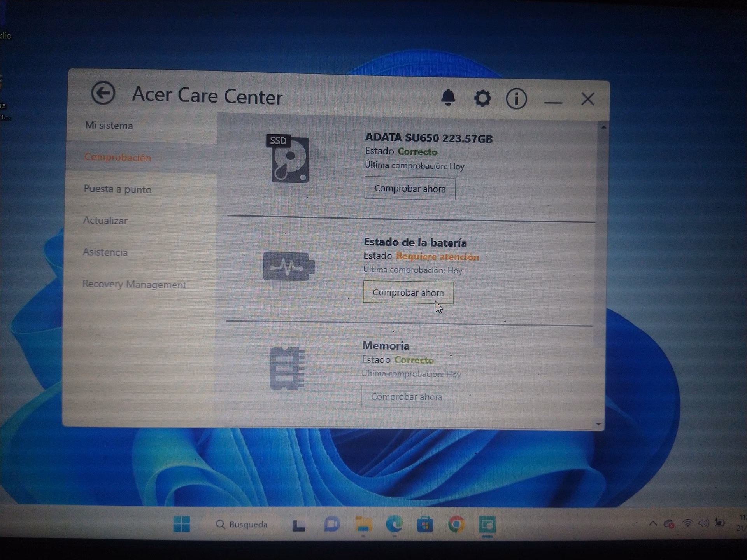Minimize the Acer Care Center window
The image size is (747, 560).
point(552,103)
